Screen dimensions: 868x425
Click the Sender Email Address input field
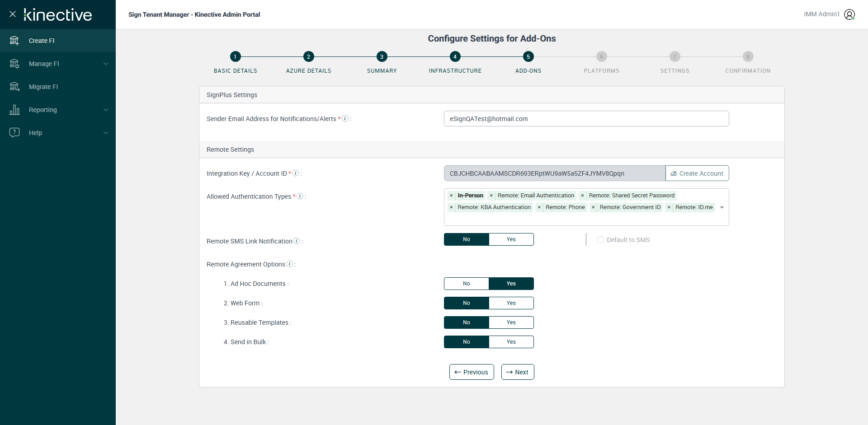point(586,119)
